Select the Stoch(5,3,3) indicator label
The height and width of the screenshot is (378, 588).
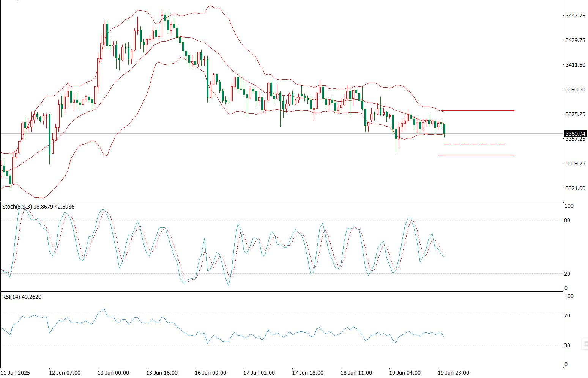click(38, 207)
